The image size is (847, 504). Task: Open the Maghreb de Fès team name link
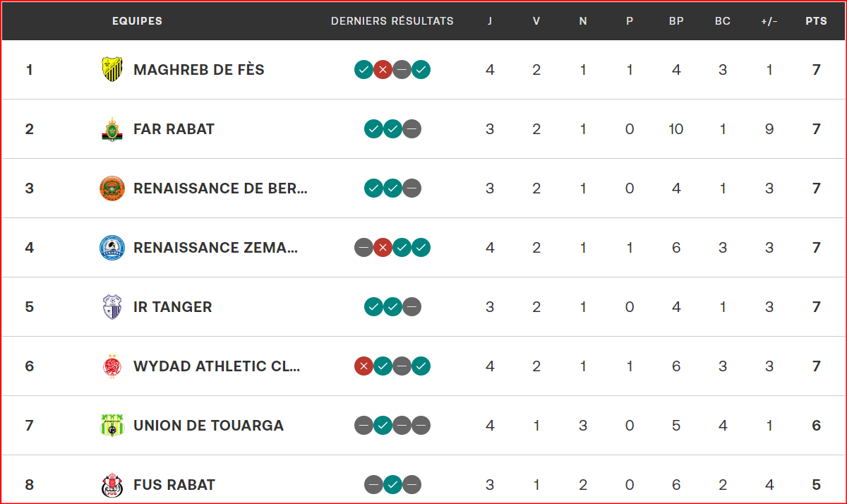(199, 70)
